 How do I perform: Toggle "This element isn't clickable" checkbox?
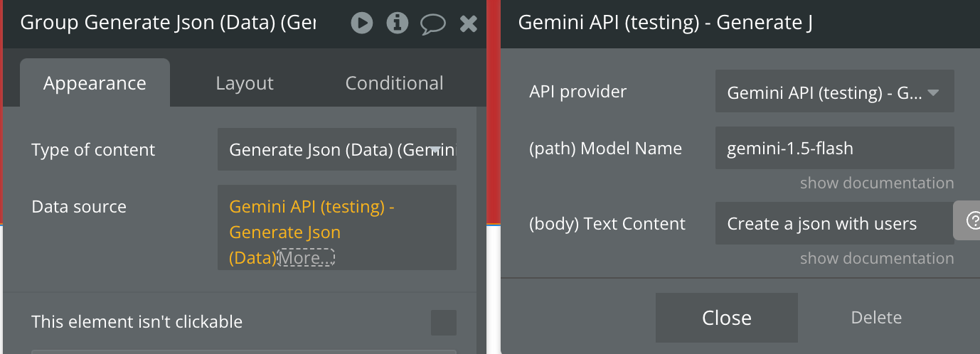[x=444, y=322]
